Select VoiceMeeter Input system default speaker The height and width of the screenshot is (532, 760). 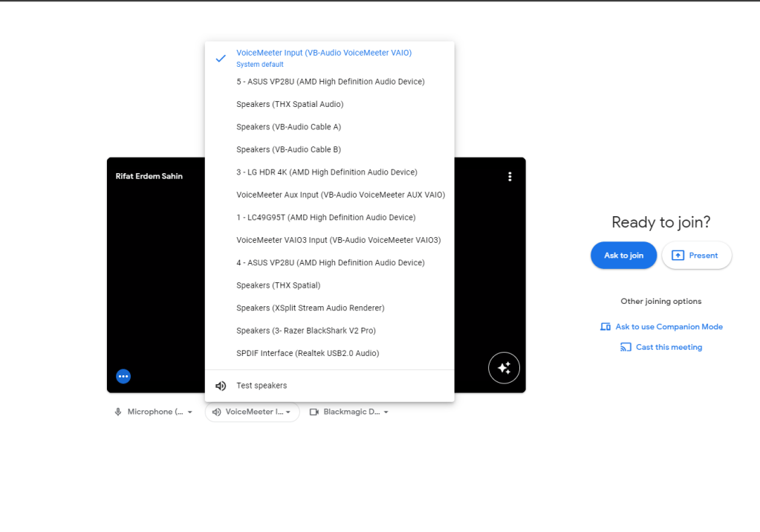[x=330, y=58]
